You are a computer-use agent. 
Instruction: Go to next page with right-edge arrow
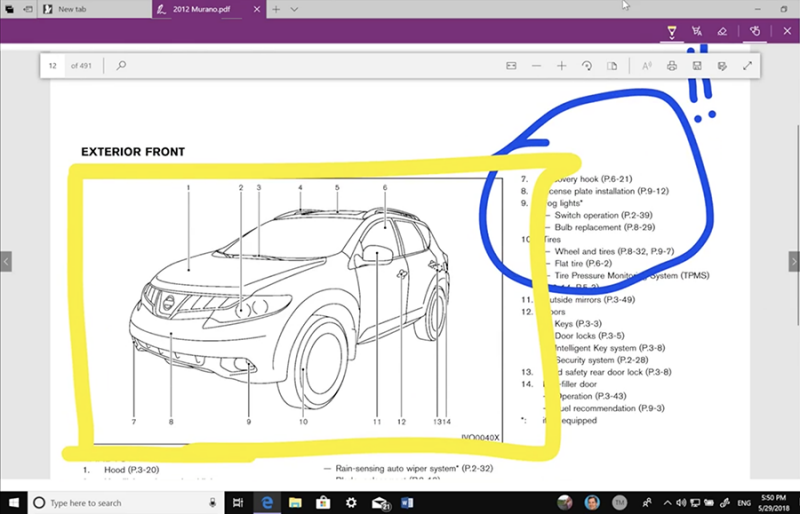point(794,261)
